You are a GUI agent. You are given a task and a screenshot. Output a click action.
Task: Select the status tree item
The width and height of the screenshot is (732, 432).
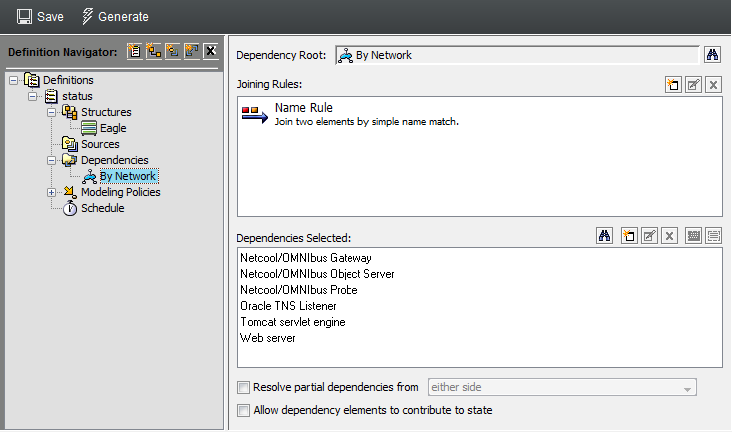point(77,96)
